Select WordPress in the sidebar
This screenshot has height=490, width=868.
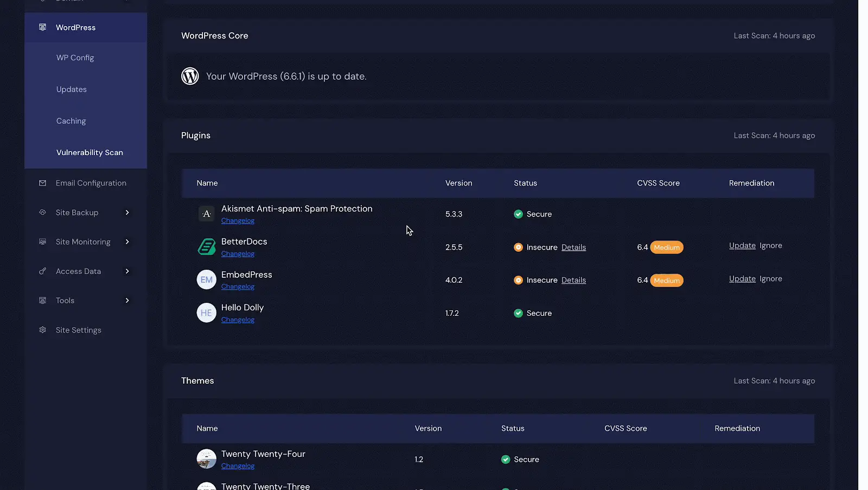coord(86,27)
